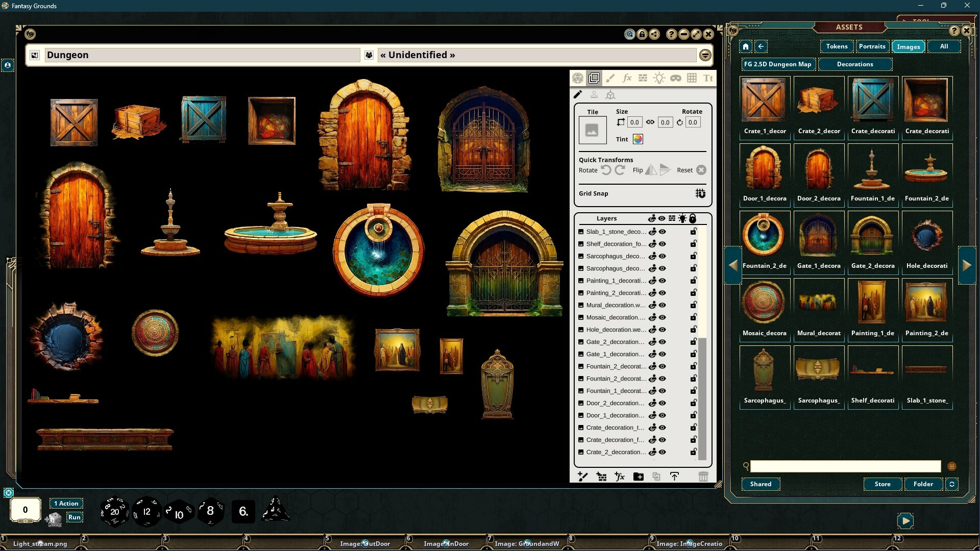
Task: Select the Fountain_1_de asset thumbnail
Action: click(x=873, y=168)
